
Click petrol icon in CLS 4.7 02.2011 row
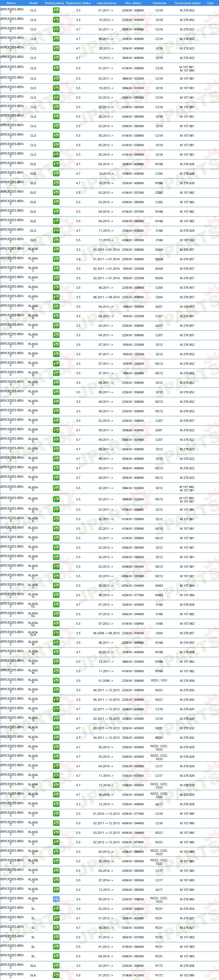[x=56, y=30]
